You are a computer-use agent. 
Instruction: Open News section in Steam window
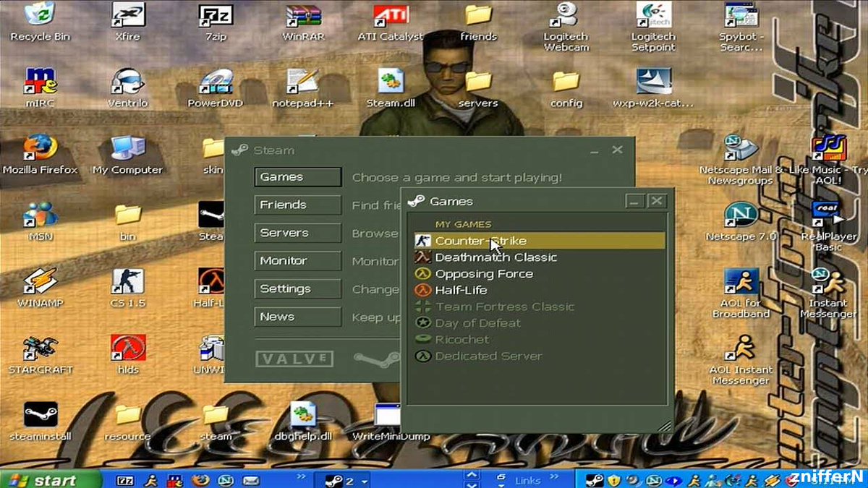[298, 317]
